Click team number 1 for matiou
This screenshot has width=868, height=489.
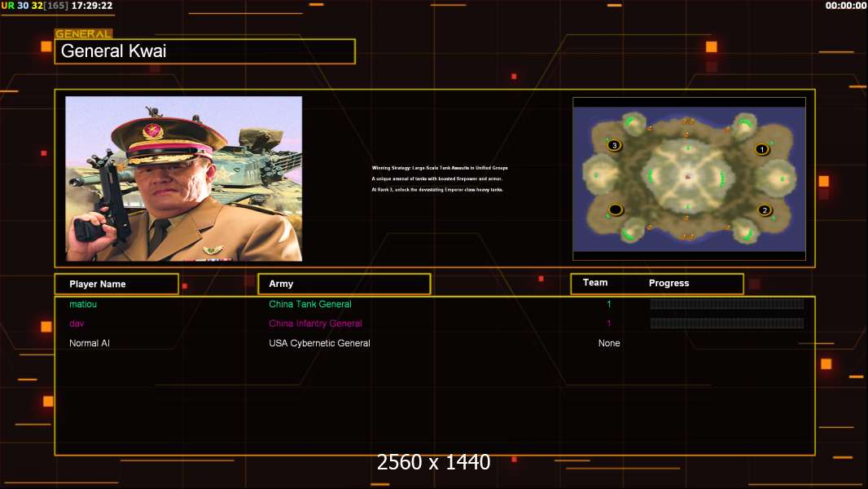click(609, 304)
